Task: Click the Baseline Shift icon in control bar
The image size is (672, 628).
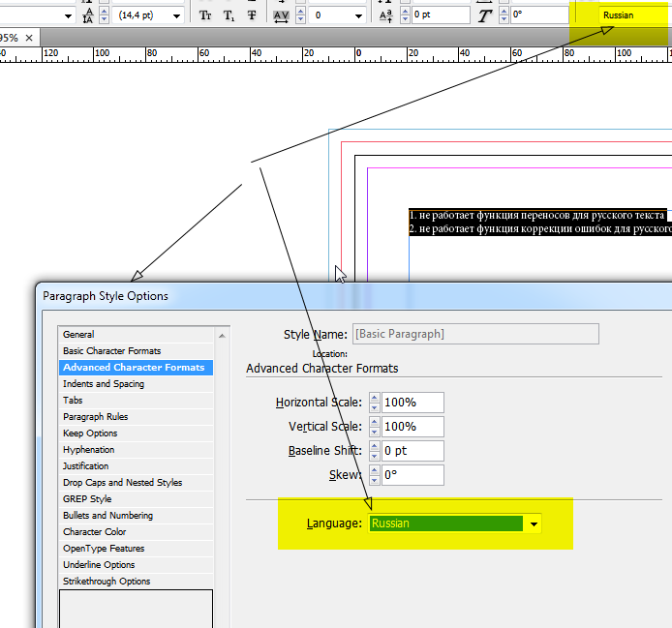Action: click(x=385, y=15)
